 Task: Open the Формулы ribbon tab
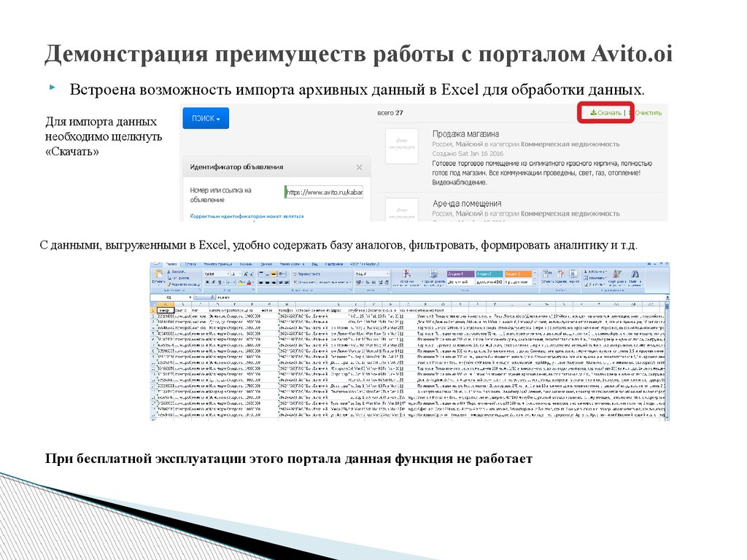247,264
